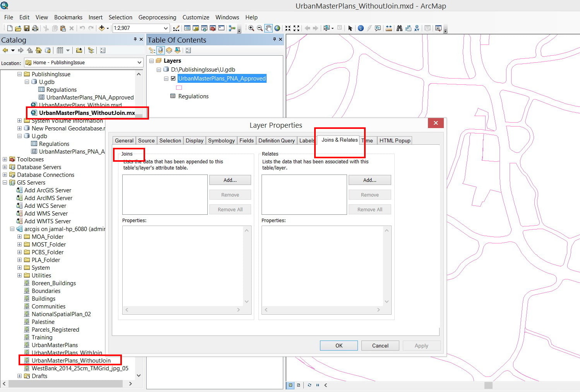
Task: Open the Geoprocessing menu
Action: [x=157, y=17]
